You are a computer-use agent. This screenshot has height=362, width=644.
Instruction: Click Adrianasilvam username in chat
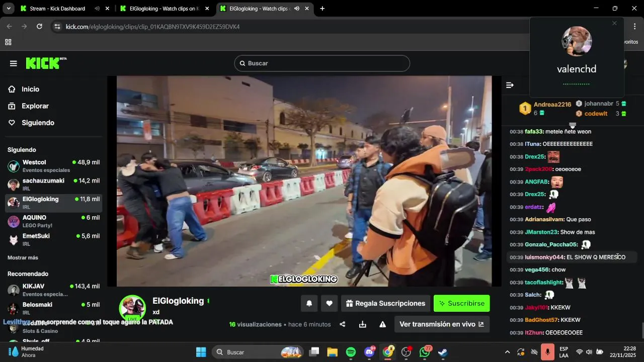(544, 219)
